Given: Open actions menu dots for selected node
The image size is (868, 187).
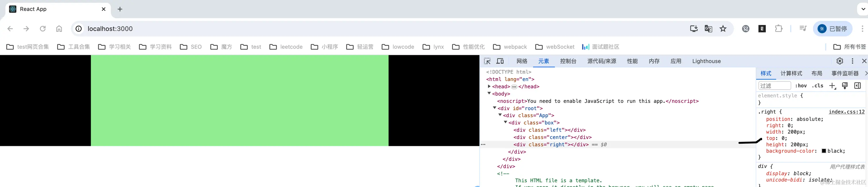Looking at the screenshot, I should (x=483, y=144).
